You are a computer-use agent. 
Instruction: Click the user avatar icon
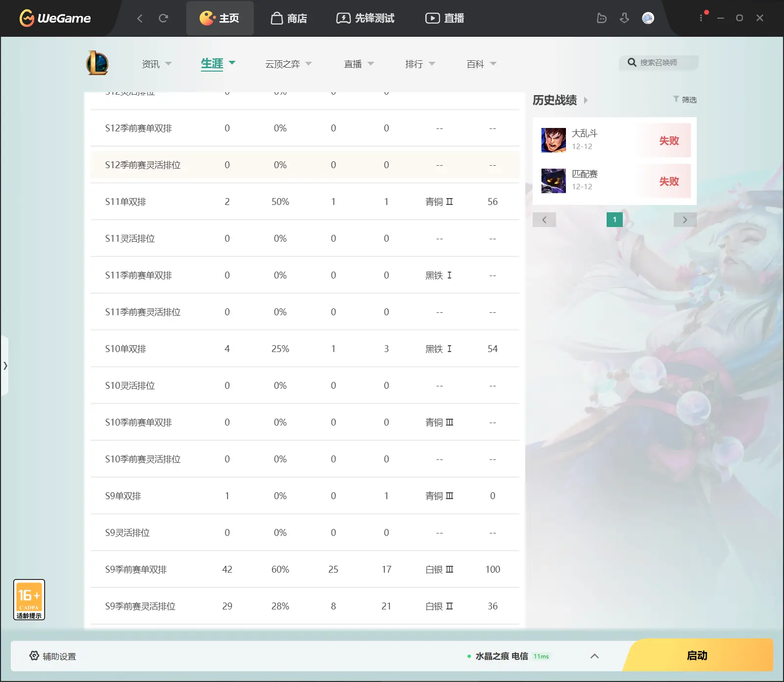tap(648, 18)
